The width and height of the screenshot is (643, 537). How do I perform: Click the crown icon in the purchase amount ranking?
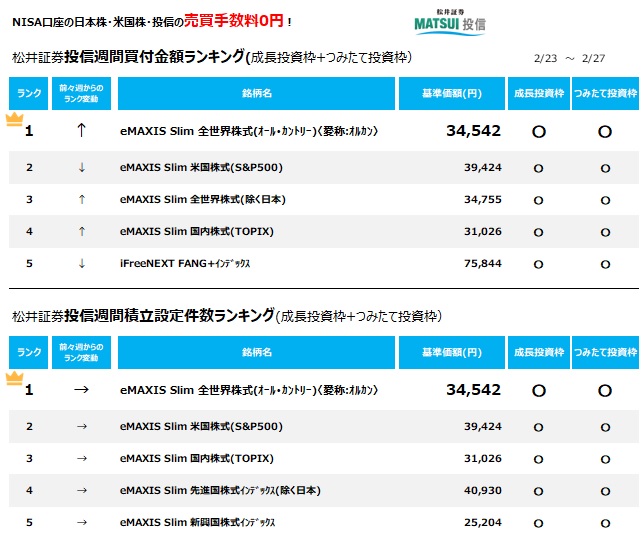pos(14,119)
